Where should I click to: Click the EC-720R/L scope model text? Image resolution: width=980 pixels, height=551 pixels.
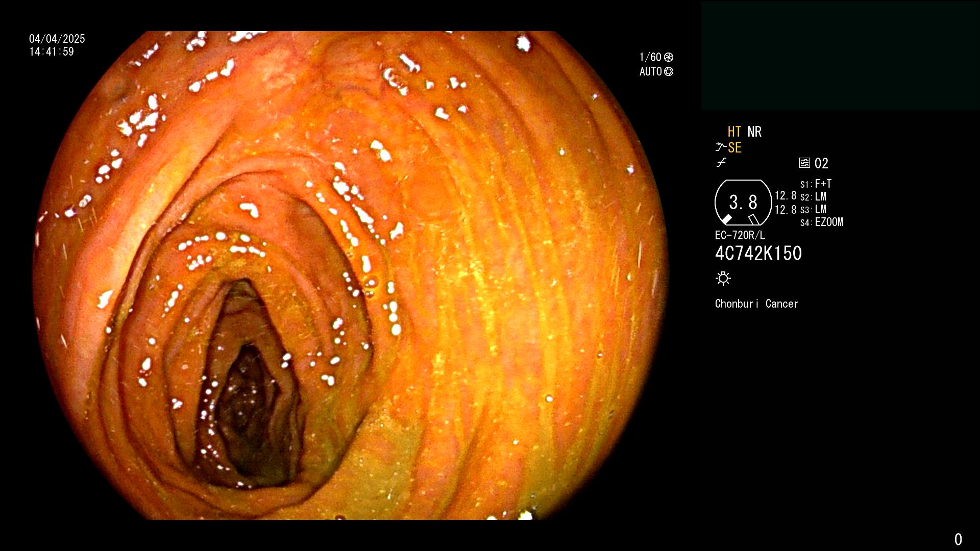[x=740, y=235]
